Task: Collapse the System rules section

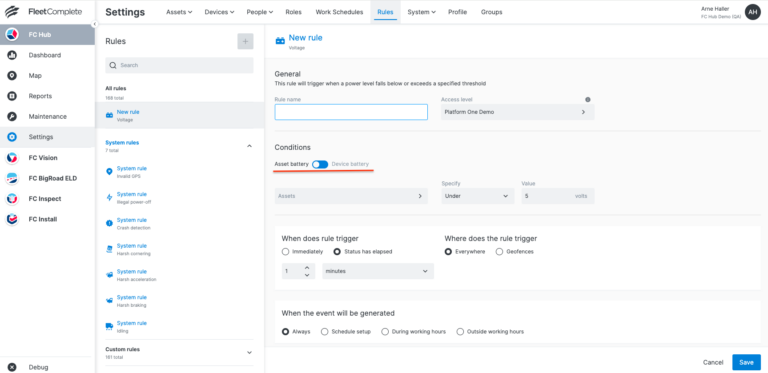Action: [x=249, y=146]
